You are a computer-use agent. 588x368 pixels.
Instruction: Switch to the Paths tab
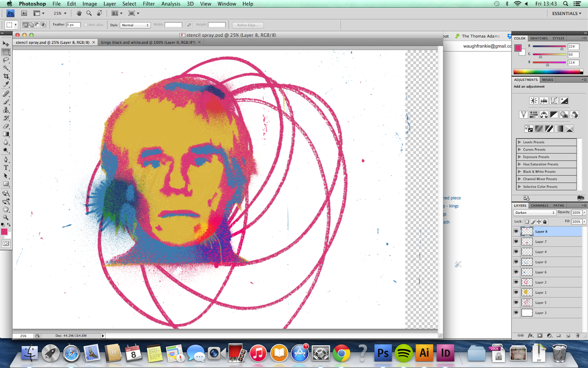pos(559,205)
